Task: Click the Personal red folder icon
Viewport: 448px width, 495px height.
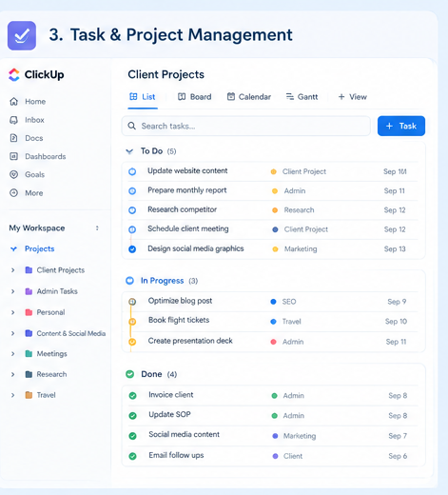Action: click(x=29, y=312)
